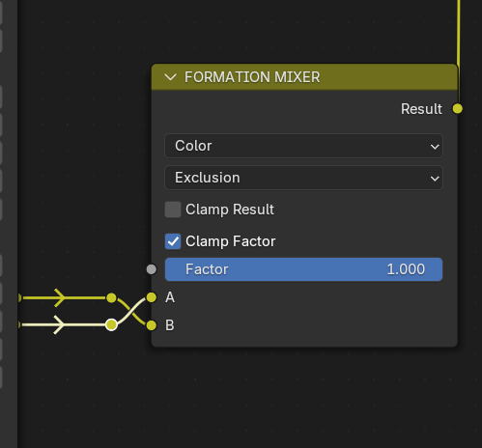Screen dimensions: 482x448
Task: Click the Result output label
Action: pyautogui.click(x=421, y=109)
